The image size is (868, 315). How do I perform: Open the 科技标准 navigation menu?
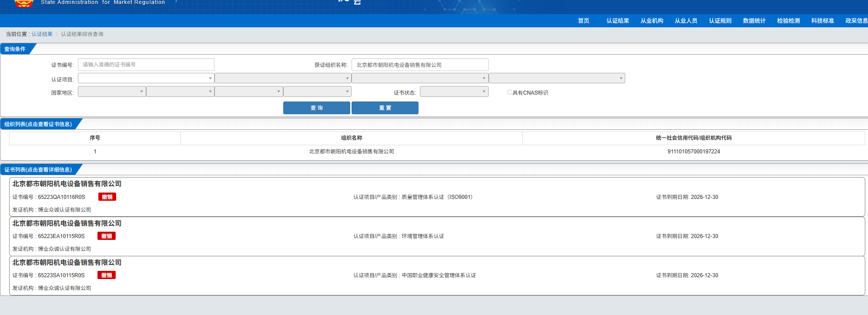822,20
